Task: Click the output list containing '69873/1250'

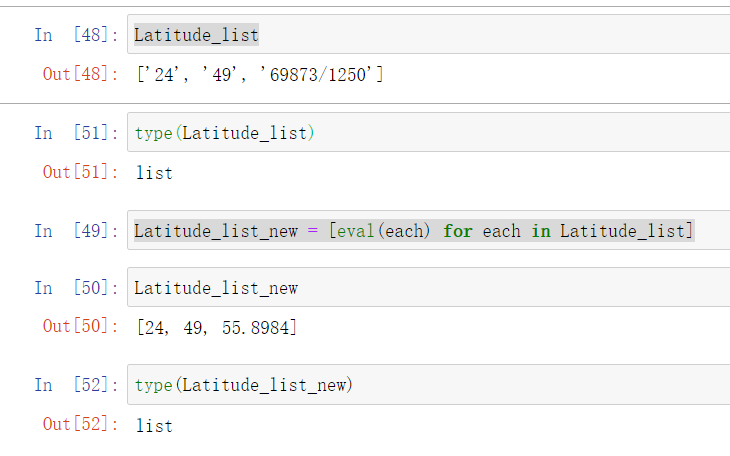Action: point(259,75)
